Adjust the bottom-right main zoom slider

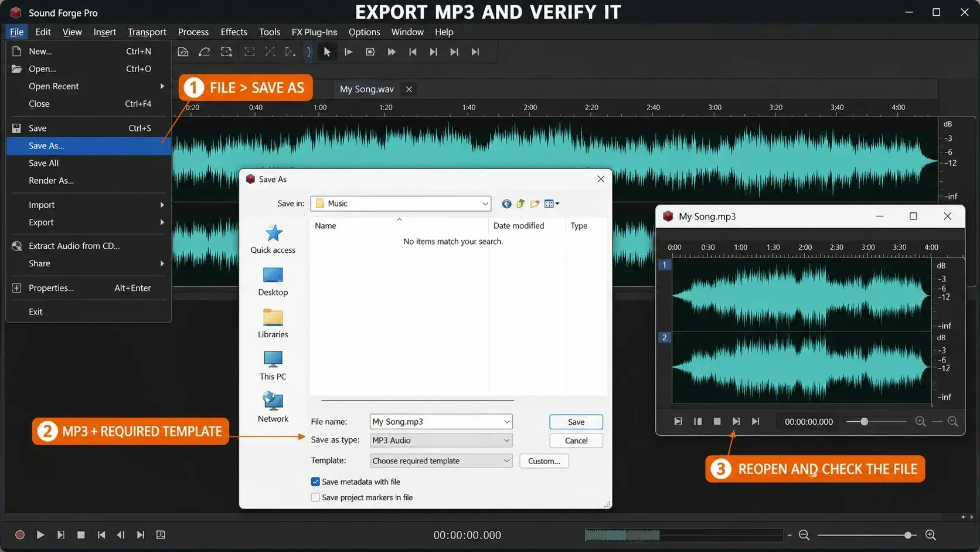(908, 535)
